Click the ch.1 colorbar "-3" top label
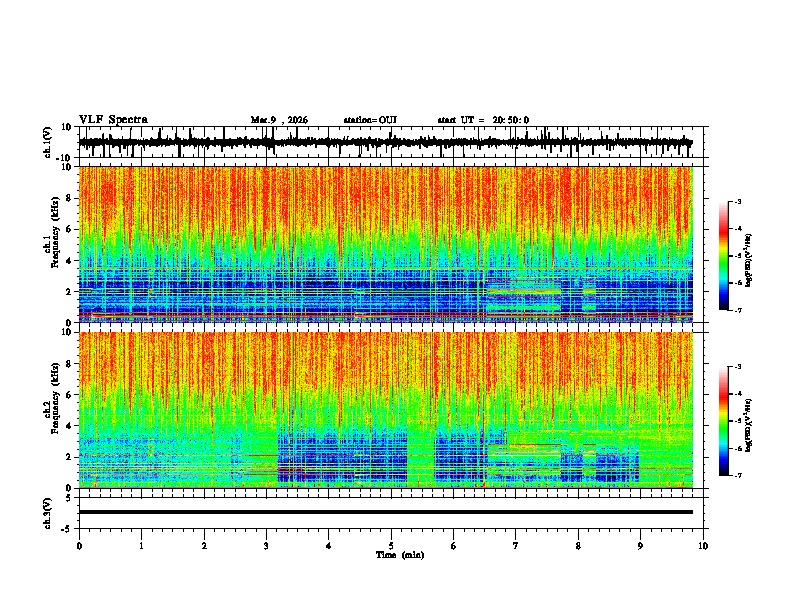This screenshot has height=612, width=792. [x=737, y=202]
